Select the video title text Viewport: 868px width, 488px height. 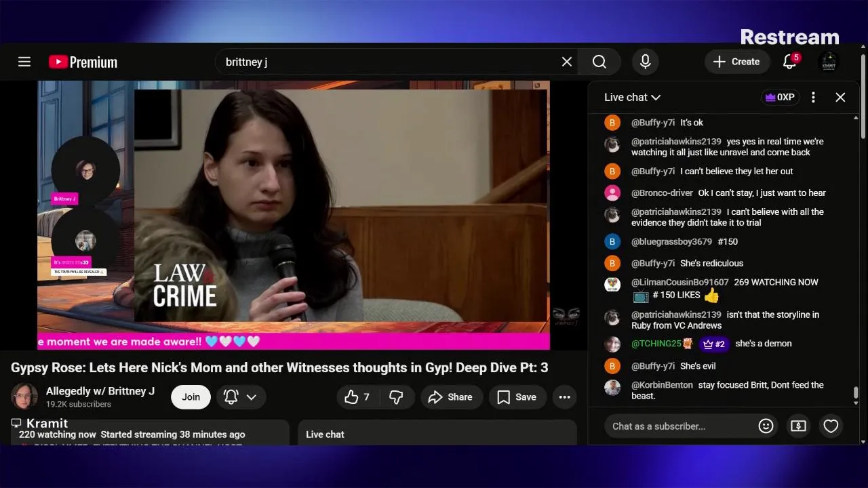tap(279, 367)
